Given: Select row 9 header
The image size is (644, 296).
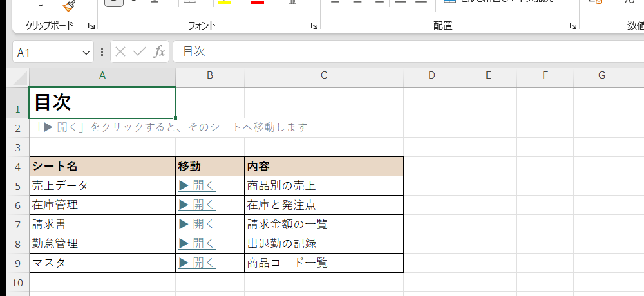Looking at the screenshot, I should point(17,263).
